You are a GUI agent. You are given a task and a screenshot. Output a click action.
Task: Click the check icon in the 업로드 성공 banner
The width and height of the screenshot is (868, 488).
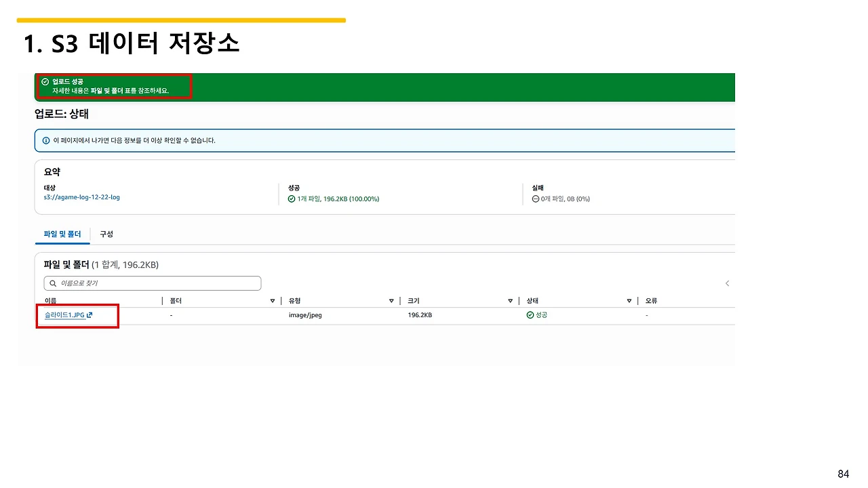[x=45, y=81]
